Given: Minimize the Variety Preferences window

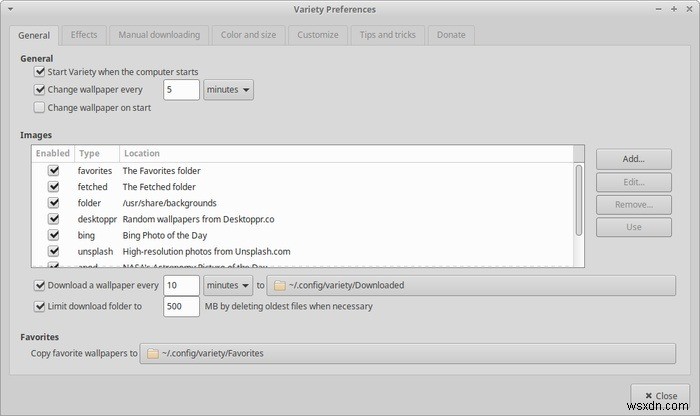Looking at the screenshot, I should [x=658, y=9].
